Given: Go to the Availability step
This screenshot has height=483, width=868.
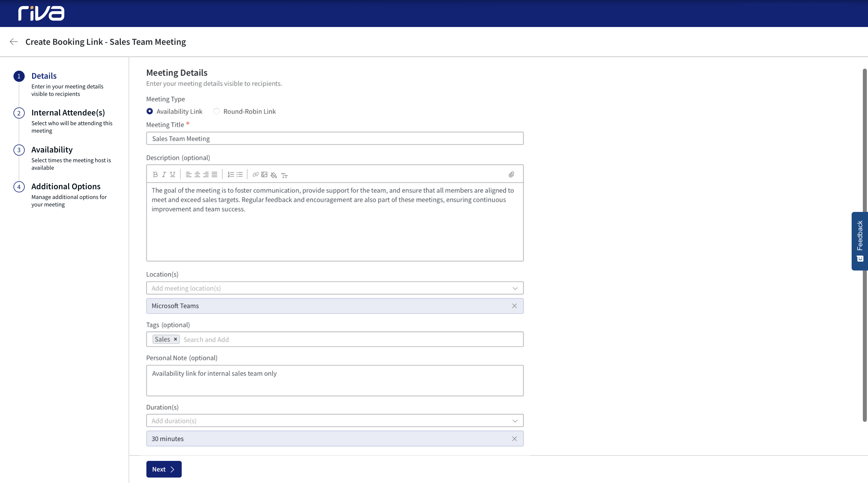Looking at the screenshot, I should (x=52, y=150).
